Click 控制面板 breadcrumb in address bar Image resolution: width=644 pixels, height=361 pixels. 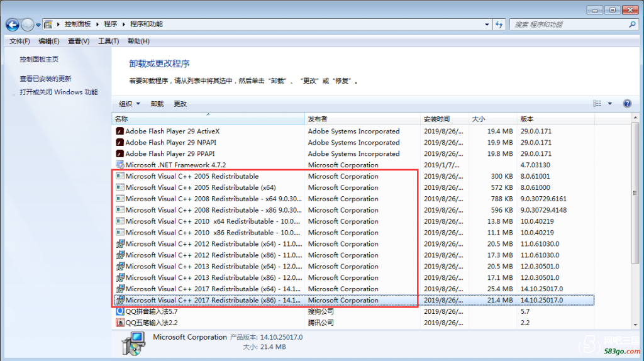tap(77, 25)
